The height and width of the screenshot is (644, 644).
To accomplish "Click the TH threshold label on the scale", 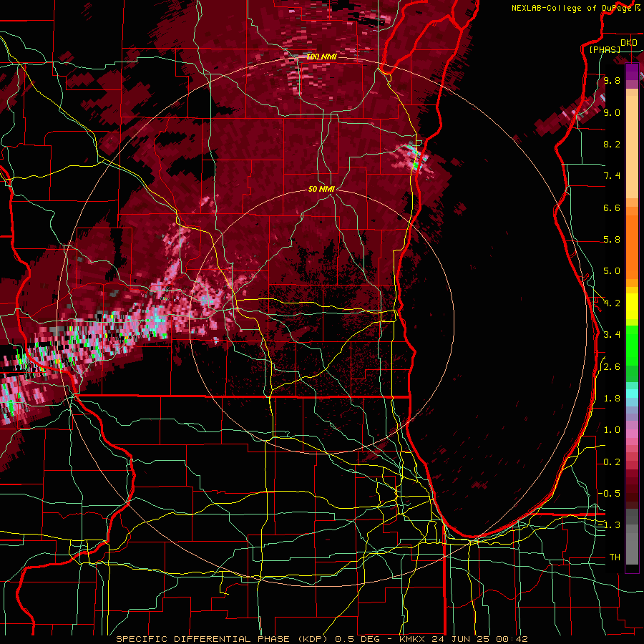I will [x=615, y=557].
